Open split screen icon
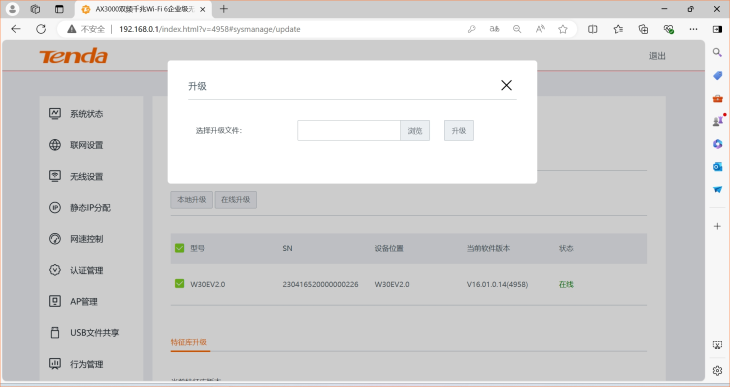730x387 pixels. point(592,29)
